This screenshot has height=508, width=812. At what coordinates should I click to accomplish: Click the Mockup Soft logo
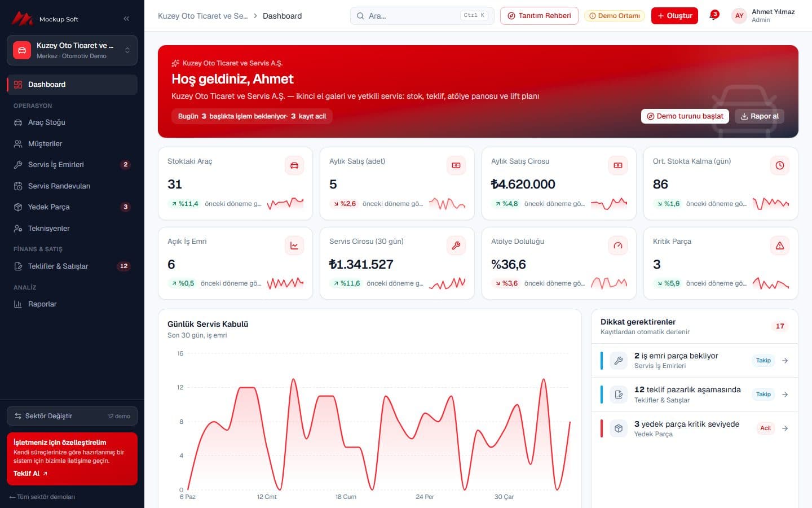tap(45, 19)
